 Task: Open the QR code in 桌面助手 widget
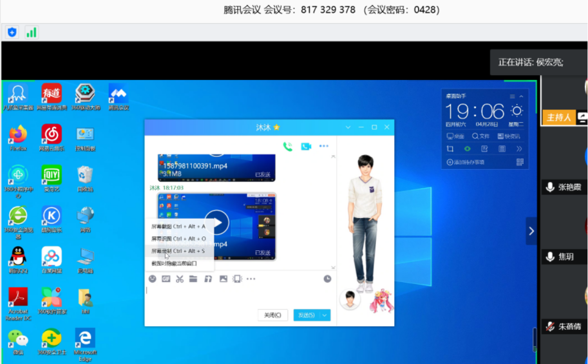pyautogui.click(x=519, y=162)
